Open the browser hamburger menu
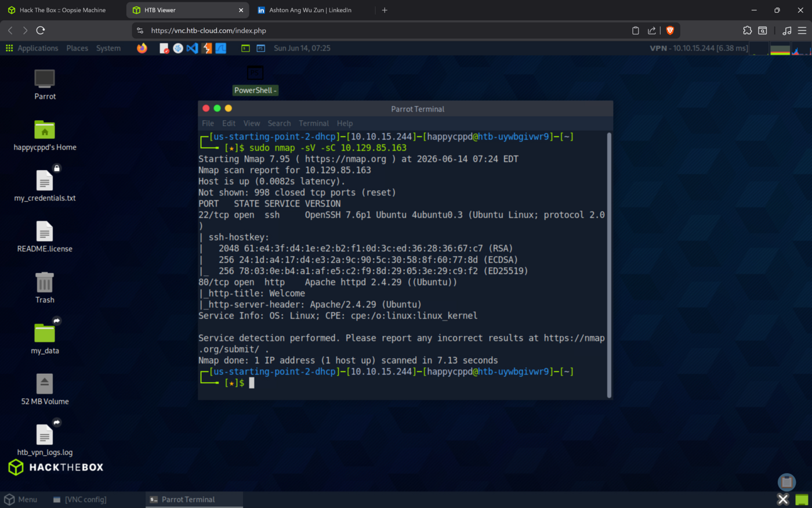The height and width of the screenshot is (508, 812). [802, 30]
